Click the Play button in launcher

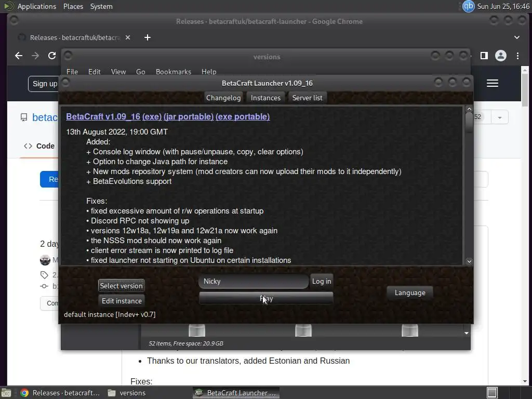click(266, 298)
